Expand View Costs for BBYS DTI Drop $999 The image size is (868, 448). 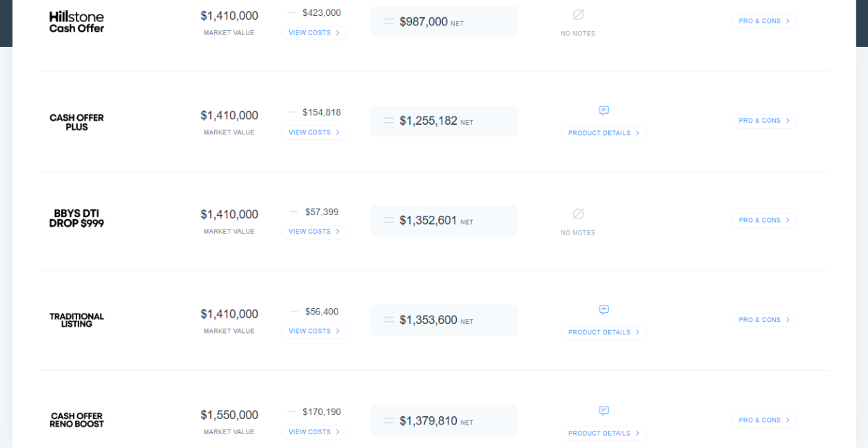click(314, 232)
